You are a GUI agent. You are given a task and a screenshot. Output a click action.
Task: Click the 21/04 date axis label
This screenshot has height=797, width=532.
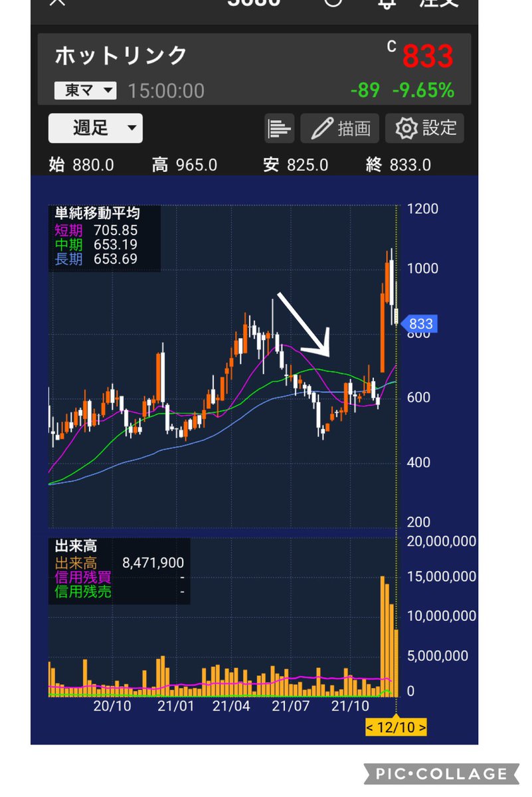(232, 706)
